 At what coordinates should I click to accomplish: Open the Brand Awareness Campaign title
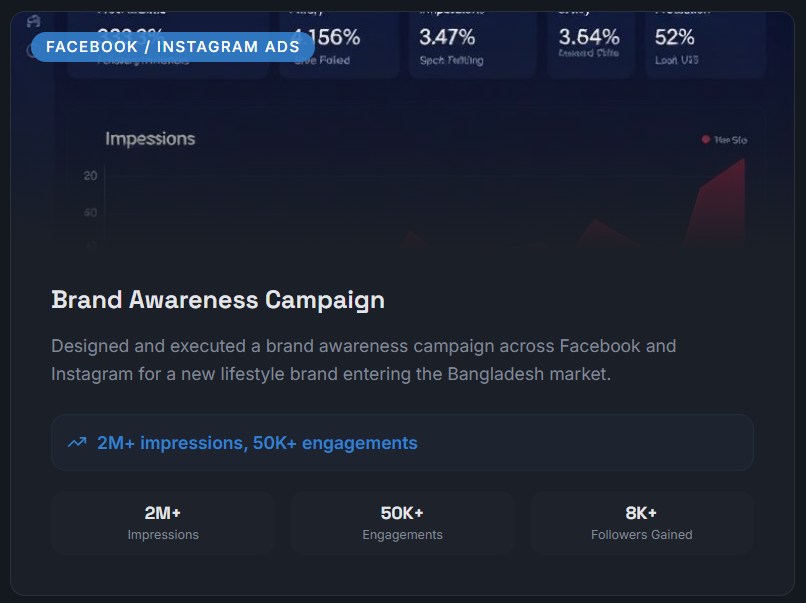218,300
